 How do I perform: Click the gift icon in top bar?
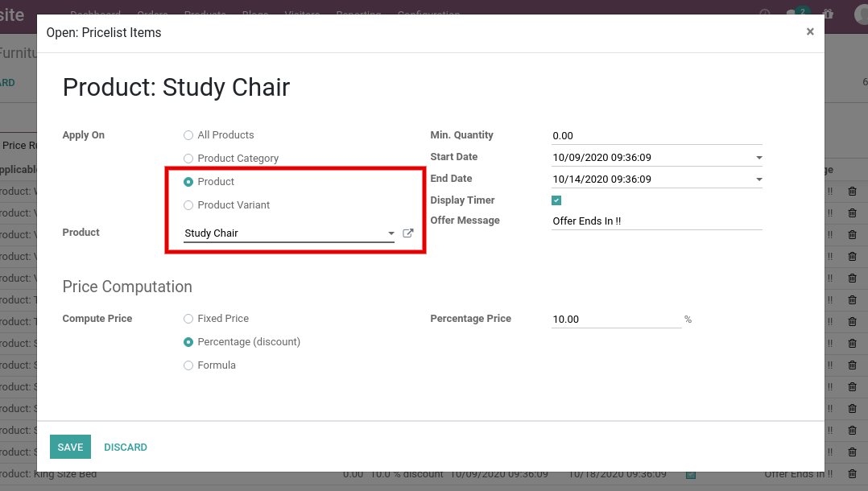point(829,14)
